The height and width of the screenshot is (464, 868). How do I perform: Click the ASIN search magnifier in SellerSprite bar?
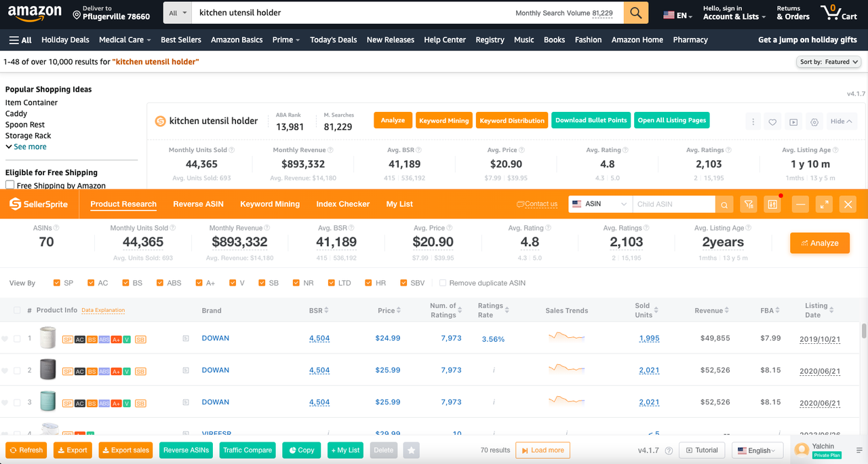click(724, 204)
